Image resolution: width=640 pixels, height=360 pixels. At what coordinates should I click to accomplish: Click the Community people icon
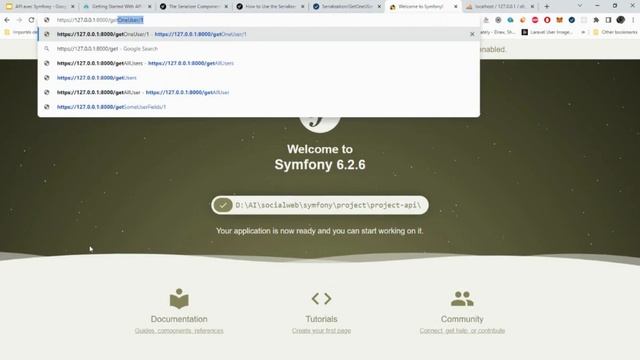[x=462, y=299]
